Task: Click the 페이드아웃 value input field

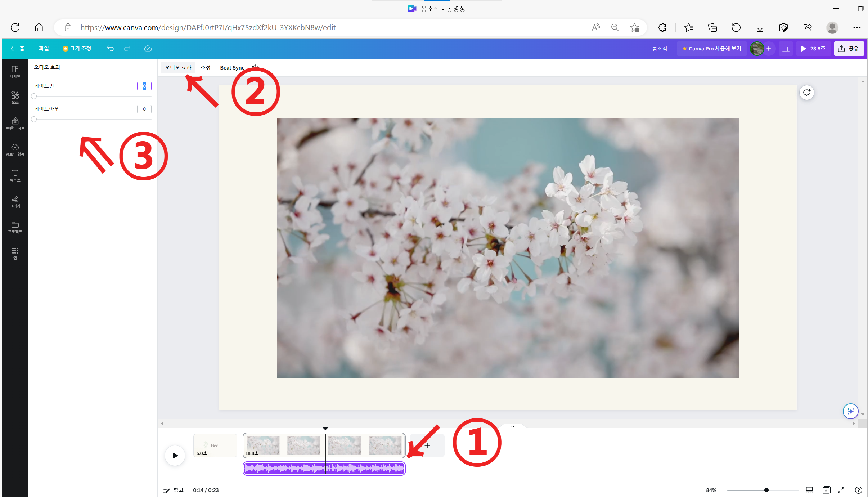Action: coord(144,109)
